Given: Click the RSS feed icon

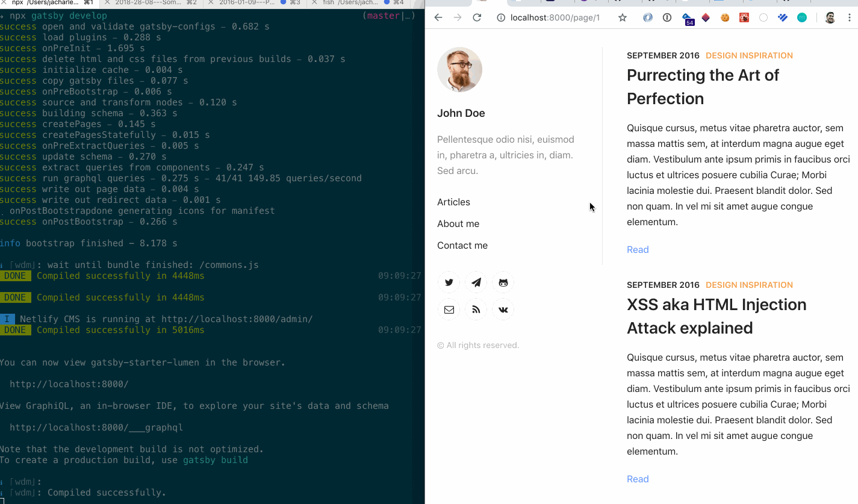Looking at the screenshot, I should pyautogui.click(x=476, y=309).
